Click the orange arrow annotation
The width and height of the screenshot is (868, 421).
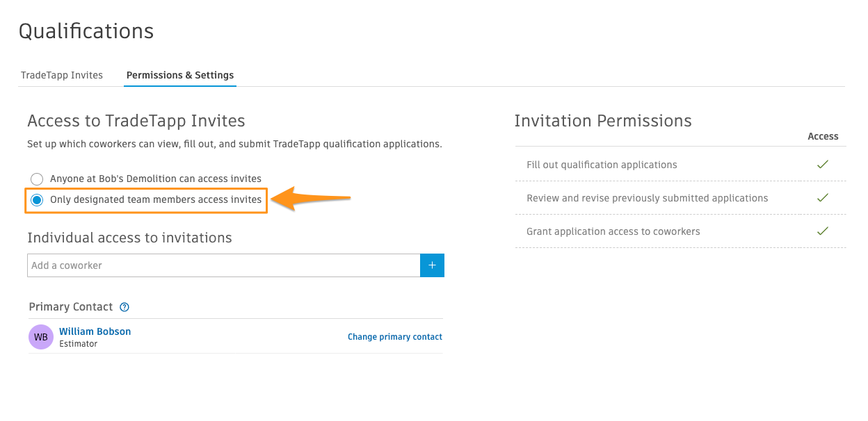coord(310,199)
